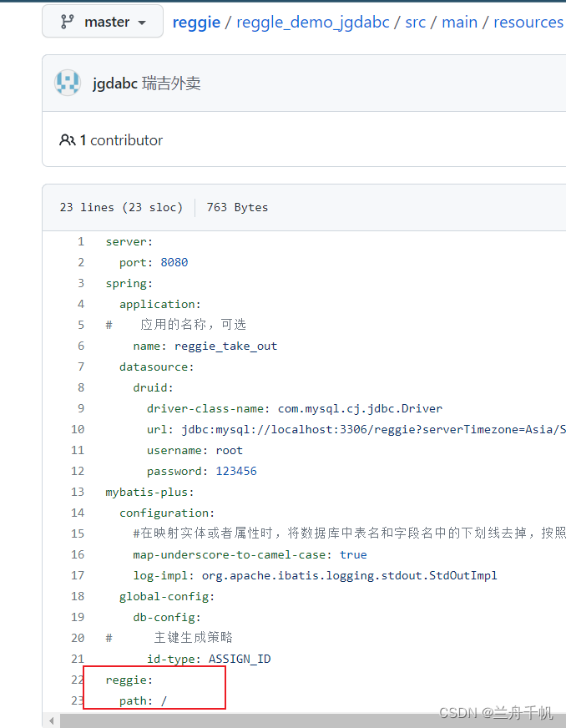Click 'datasource:' code line

click(156, 367)
